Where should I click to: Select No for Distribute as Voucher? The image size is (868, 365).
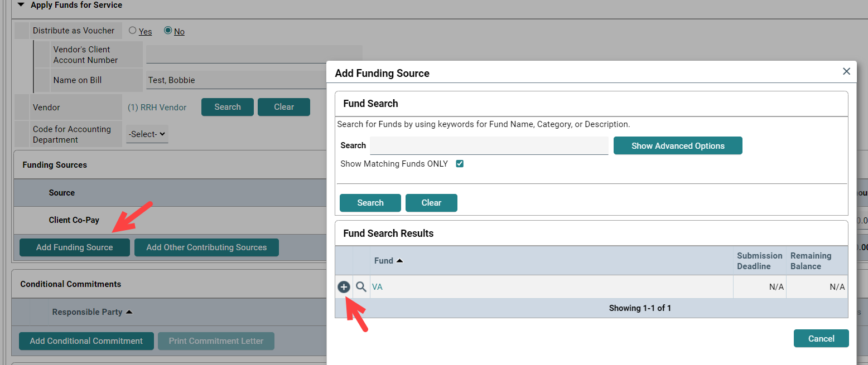(x=168, y=31)
